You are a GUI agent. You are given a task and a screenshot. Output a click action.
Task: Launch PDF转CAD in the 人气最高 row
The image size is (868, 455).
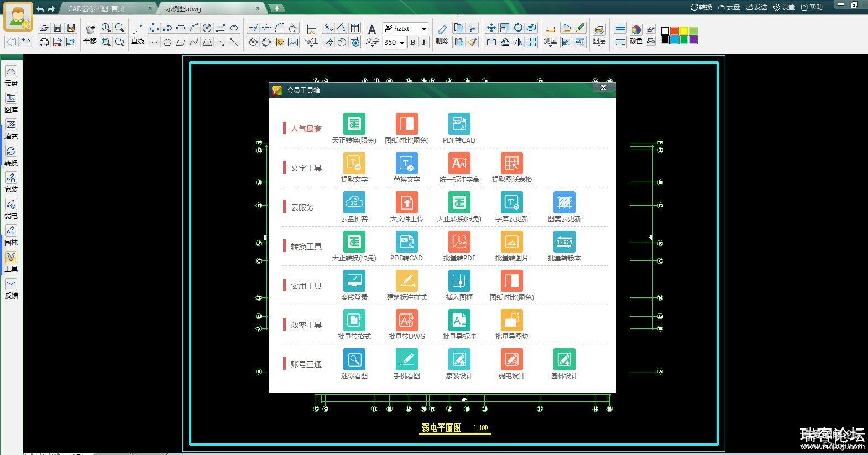[459, 129]
